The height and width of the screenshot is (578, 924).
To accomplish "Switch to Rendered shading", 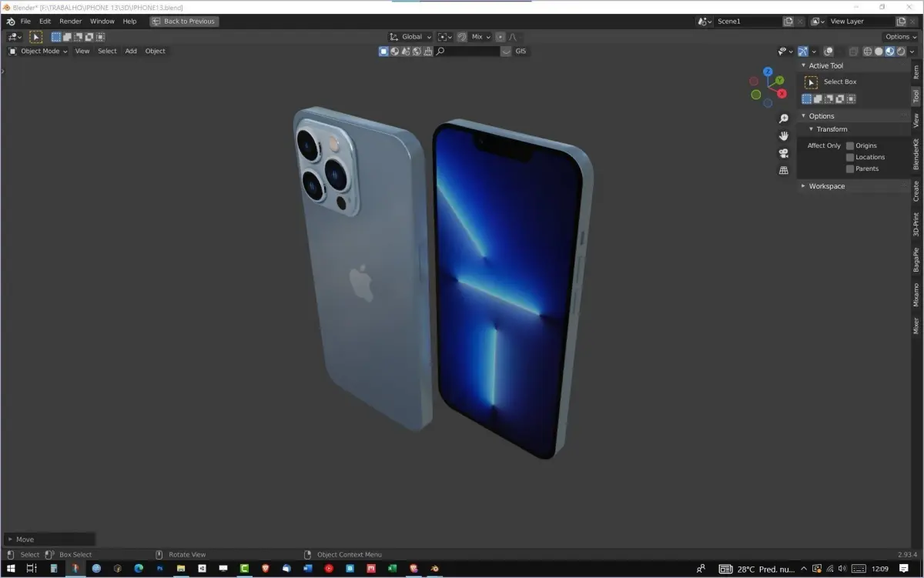I will 901,52.
